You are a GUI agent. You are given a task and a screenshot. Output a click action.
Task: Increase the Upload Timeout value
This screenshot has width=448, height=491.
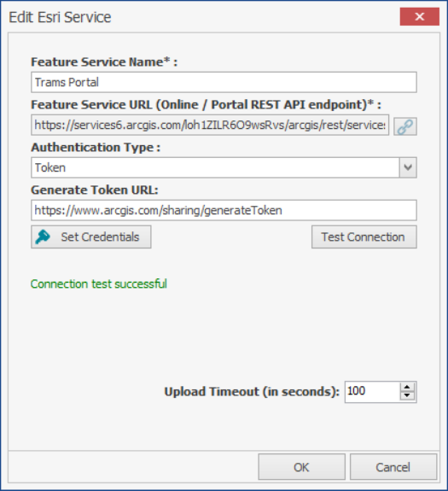click(x=407, y=387)
